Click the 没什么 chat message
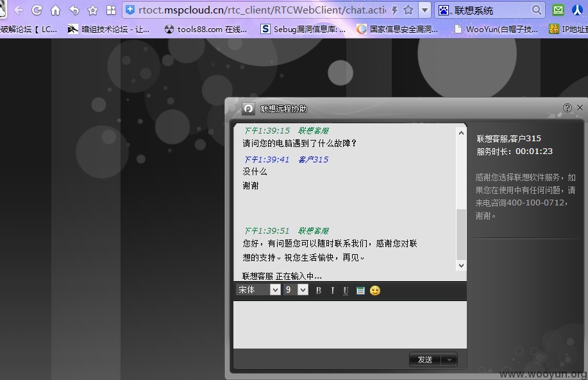 tap(255, 171)
